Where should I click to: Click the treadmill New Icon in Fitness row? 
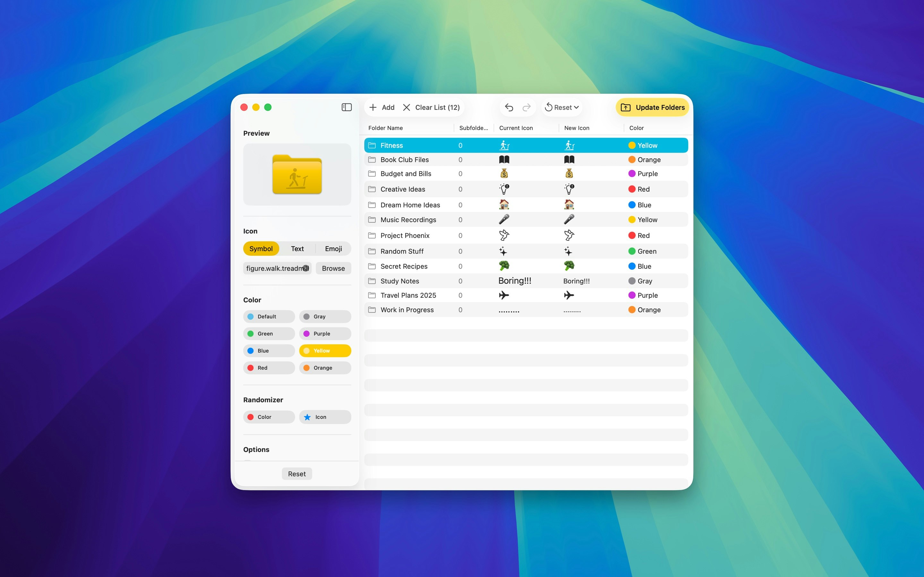569,145
